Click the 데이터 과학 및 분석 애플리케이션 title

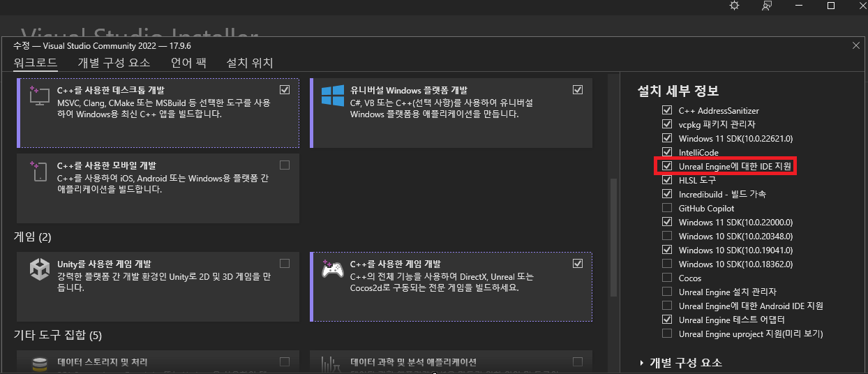pyautogui.click(x=414, y=362)
